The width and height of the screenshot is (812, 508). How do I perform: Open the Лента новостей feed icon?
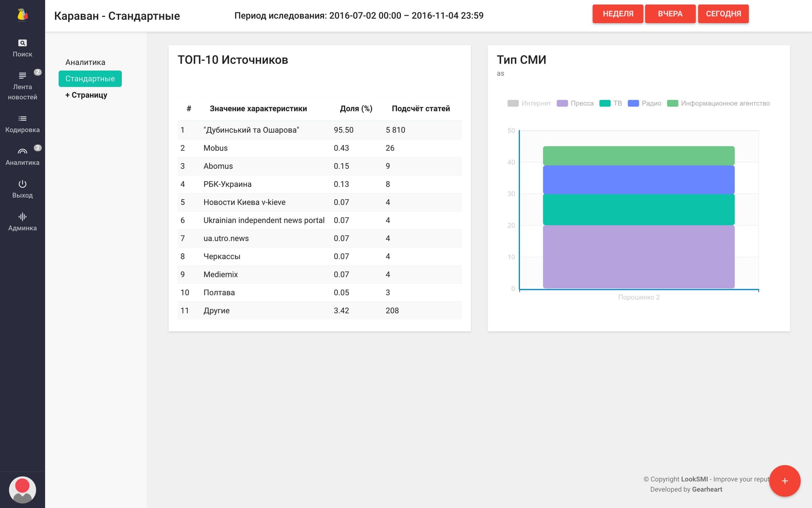click(22, 75)
